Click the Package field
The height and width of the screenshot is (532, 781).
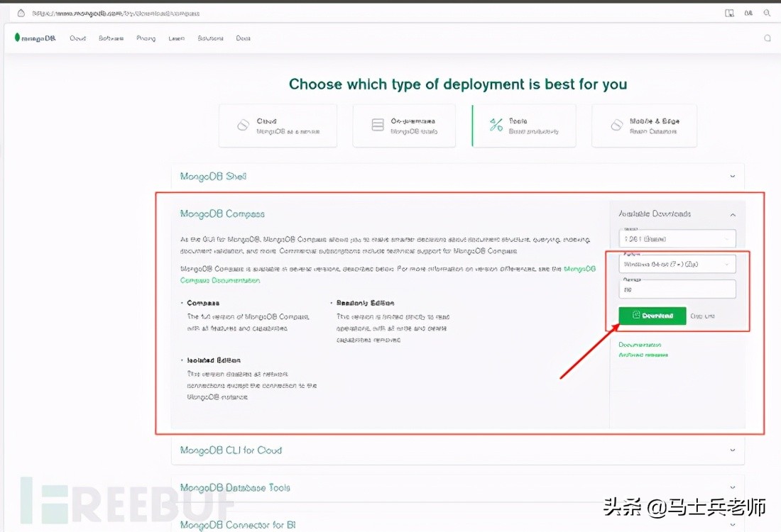[x=677, y=289]
